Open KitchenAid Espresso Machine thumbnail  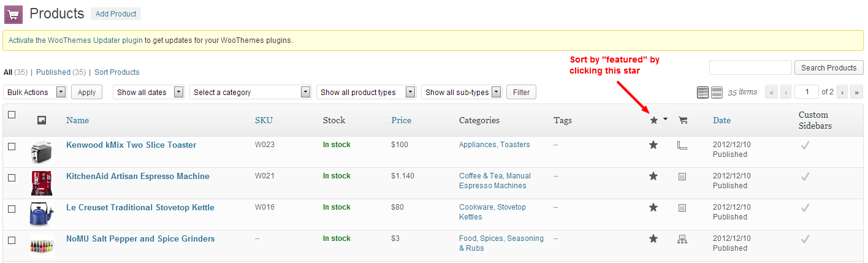point(41,183)
